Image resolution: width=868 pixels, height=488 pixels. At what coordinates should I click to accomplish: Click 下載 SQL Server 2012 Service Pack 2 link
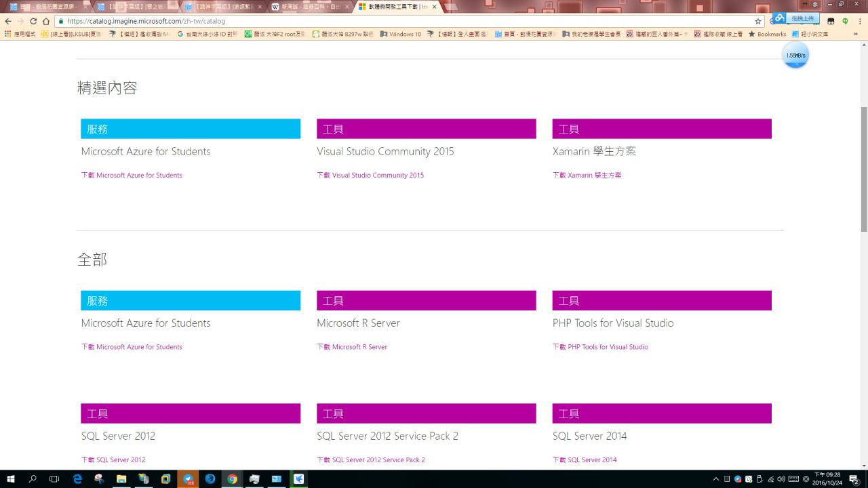(x=371, y=460)
